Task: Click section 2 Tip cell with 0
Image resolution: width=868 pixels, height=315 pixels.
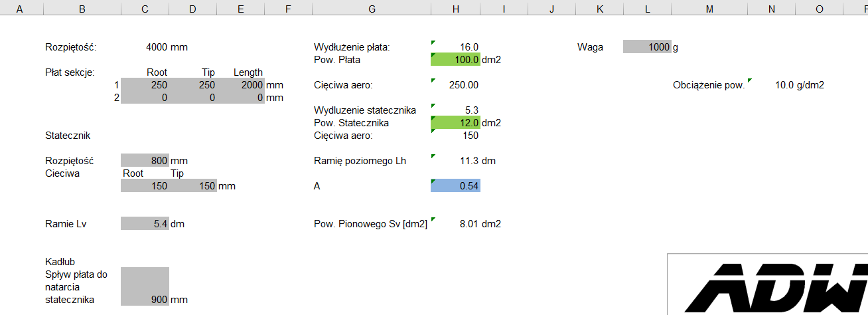Action: click(193, 98)
